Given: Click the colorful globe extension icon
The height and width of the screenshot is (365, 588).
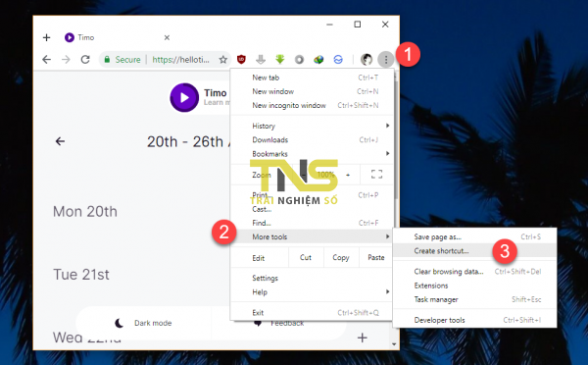Looking at the screenshot, I should (x=318, y=59).
